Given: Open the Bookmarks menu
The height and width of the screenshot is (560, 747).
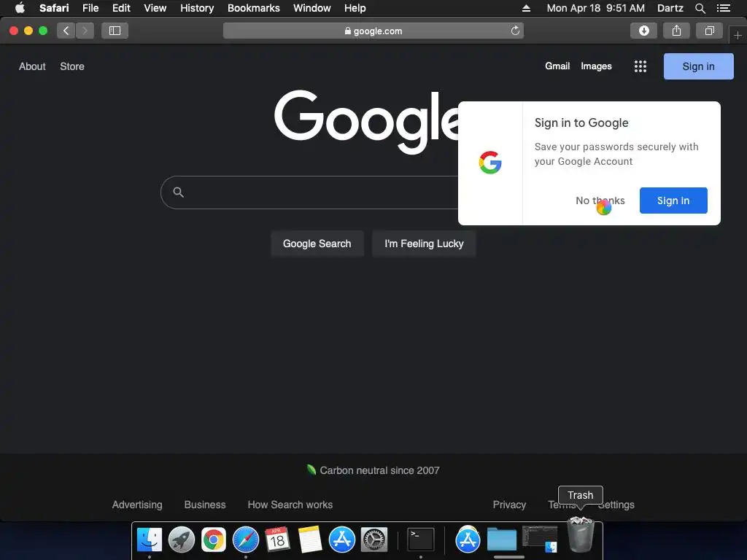Looking at the screenshot, I should click(253, 8).
